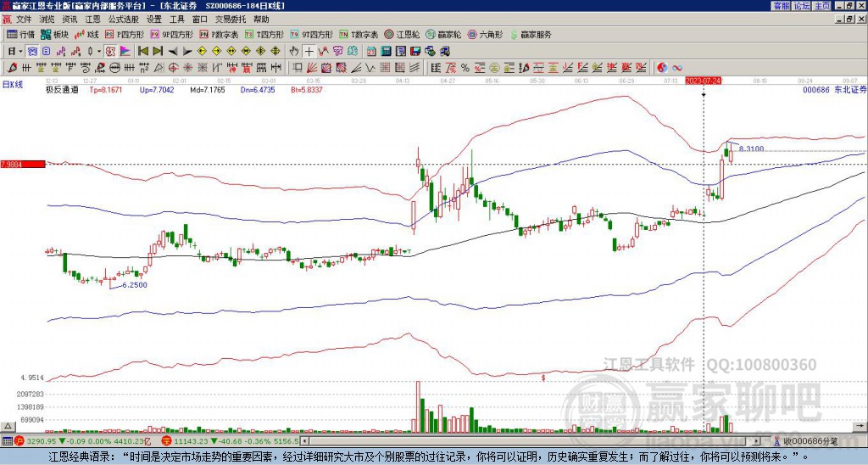The height and width of the screenshot is (465, 868).
Task: Open 赢家服务 service page
Action: point(531,34)
